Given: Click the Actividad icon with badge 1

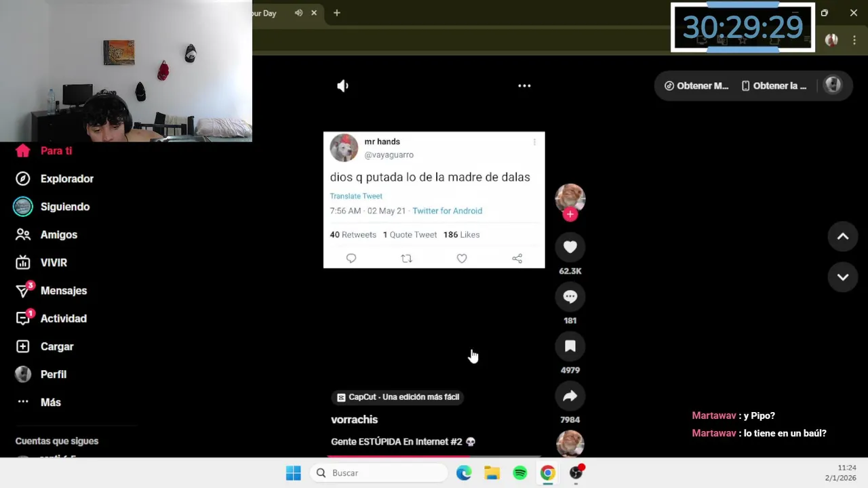Looking at the screenshot, I should click(x=24, y=317).
